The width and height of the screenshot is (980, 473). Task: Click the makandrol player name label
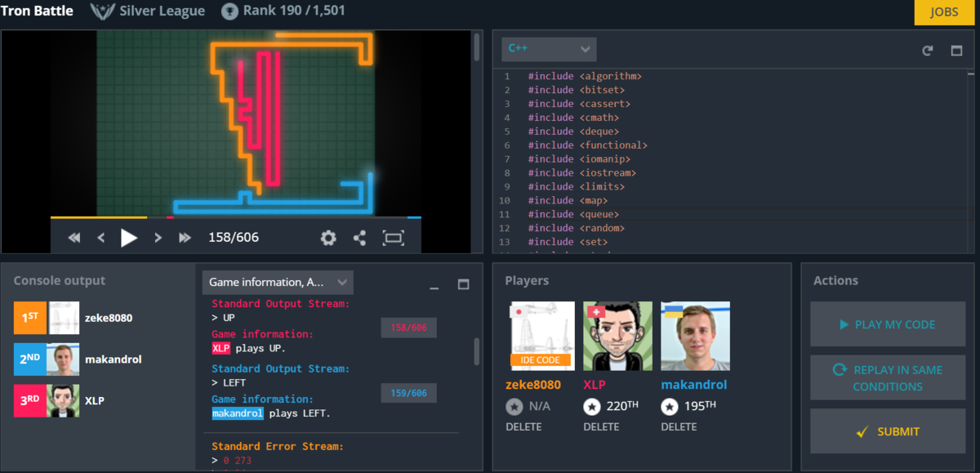point(693,385)
